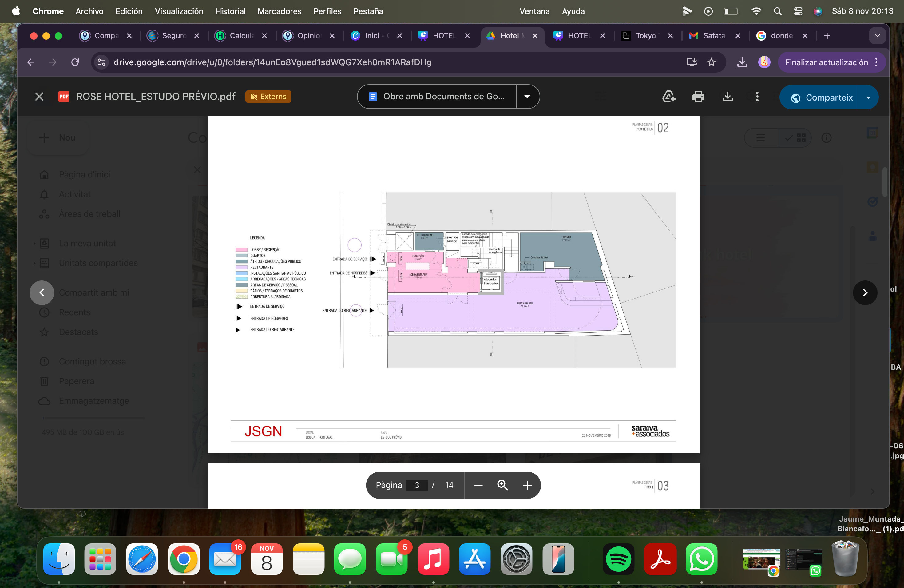
Task: Switch to the Tokyo browser tab
Action: (x=645, y=36)
